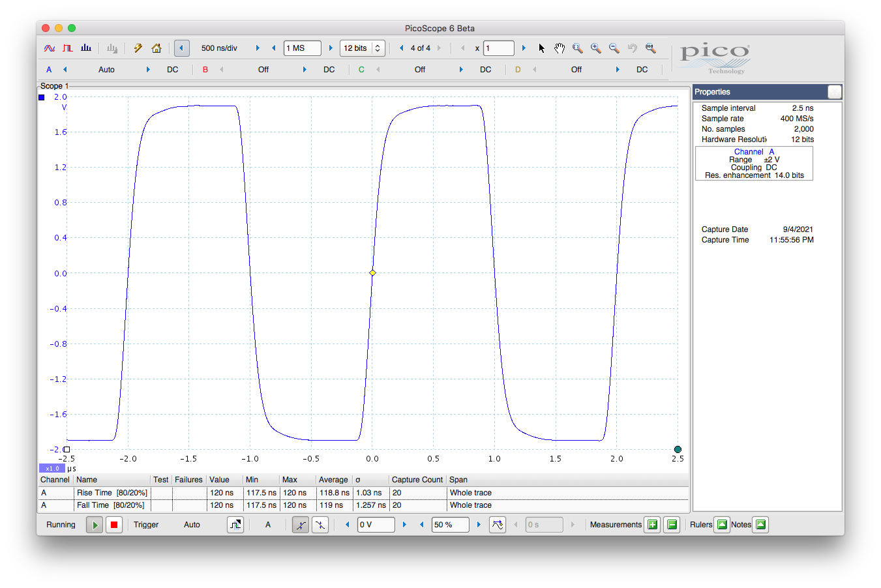Click the 50 % pre-trigger field
881x588 pixels.
pyautogui.click(x=451, y=525)
